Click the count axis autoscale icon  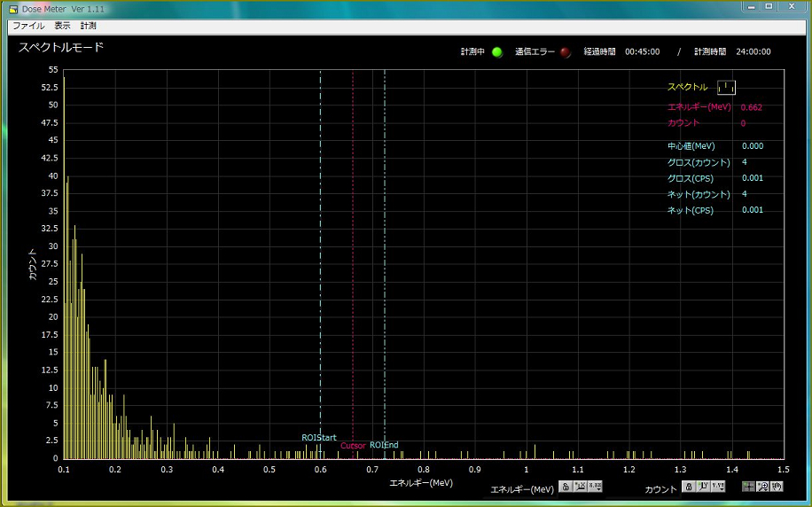pyautogui.click(x=702, y=487)
